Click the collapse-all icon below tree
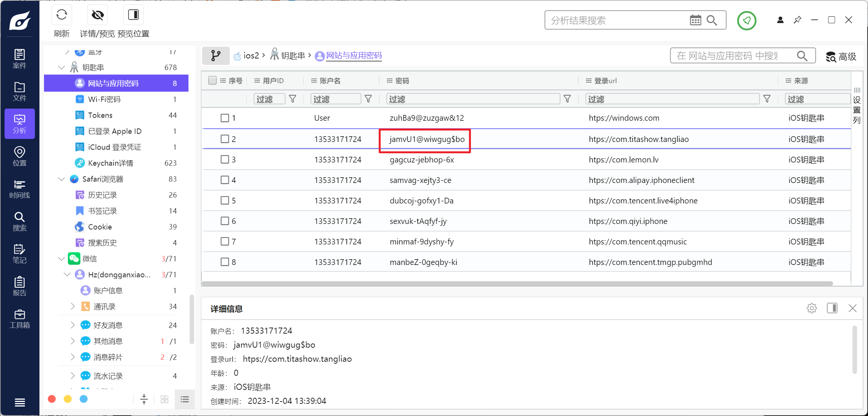The height and width of the screenshot is (416, 868). (144, 399)
